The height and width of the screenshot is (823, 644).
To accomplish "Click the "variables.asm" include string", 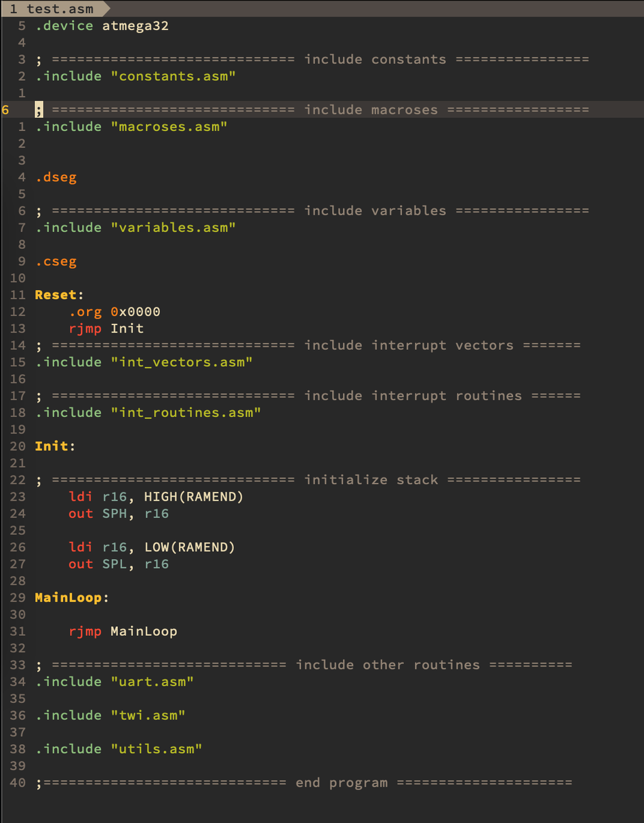I will pos(174,228).
